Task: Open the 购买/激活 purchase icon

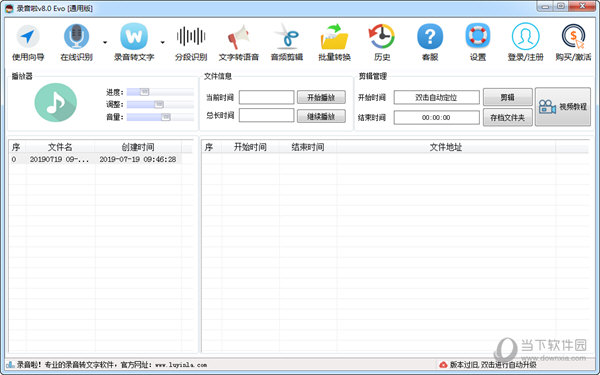Action: coord(574,36)
